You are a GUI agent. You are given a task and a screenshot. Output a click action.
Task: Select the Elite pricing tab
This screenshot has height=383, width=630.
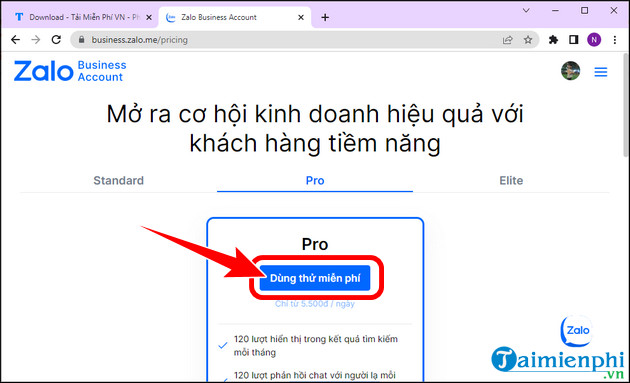coord(511,180)
